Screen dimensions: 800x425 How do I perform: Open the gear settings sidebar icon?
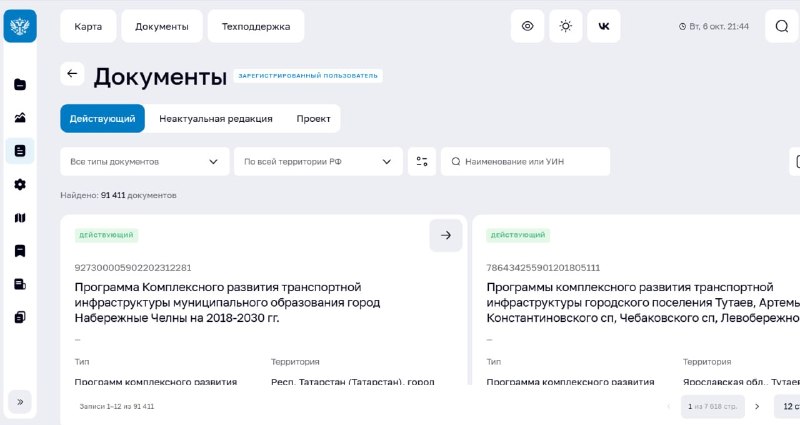pyautogui.click(x=20, y=184)
